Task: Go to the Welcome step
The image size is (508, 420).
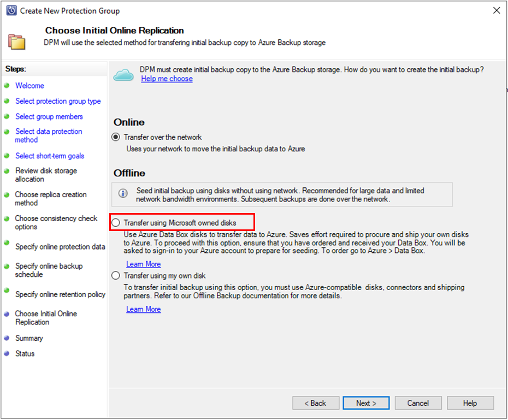Action: pyautogui.click(x=30, y=86)
